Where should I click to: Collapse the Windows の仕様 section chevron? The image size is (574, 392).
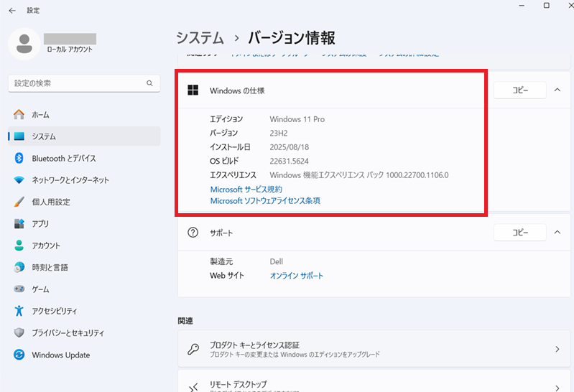coord(557,90)
